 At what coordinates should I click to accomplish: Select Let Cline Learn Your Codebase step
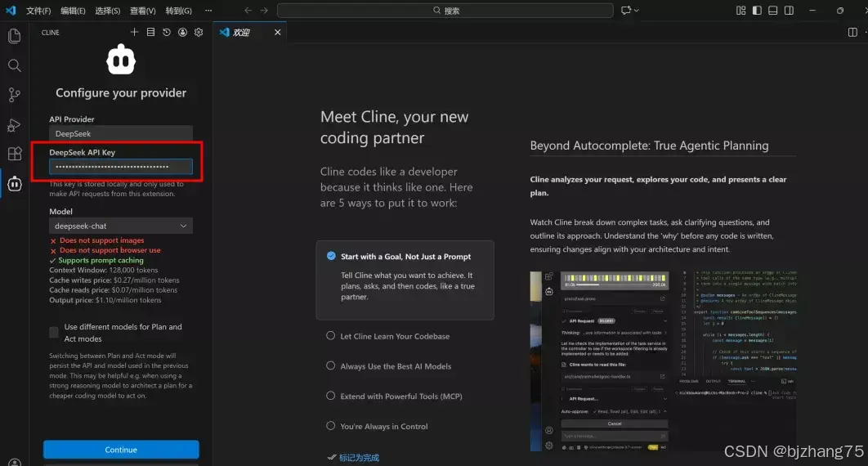[x=330, y=336]
